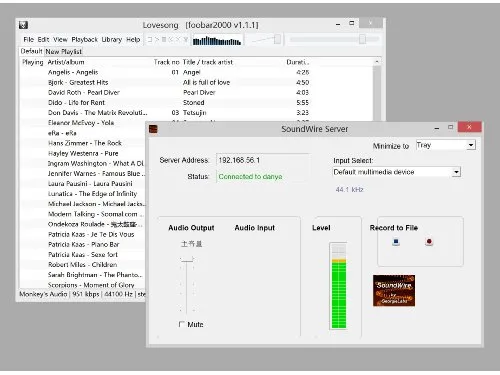Click the foobar2000 play button icon

coord(157,39)
